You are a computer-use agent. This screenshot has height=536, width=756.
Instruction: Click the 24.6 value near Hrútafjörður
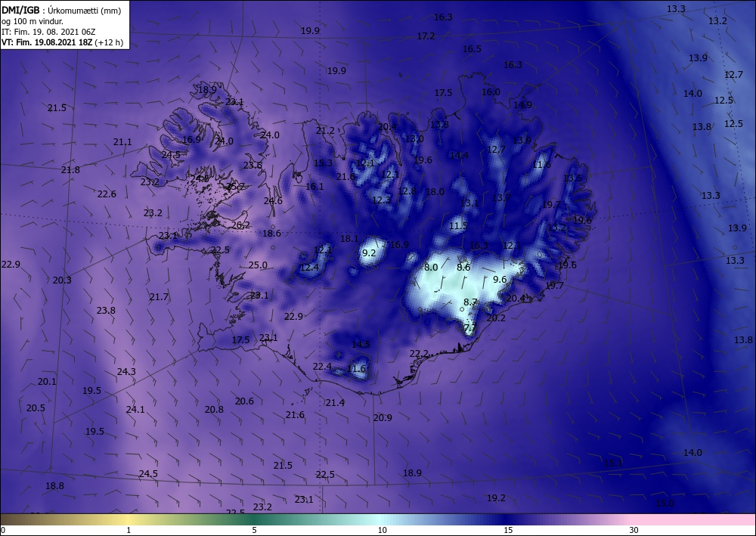coord(273,201)
